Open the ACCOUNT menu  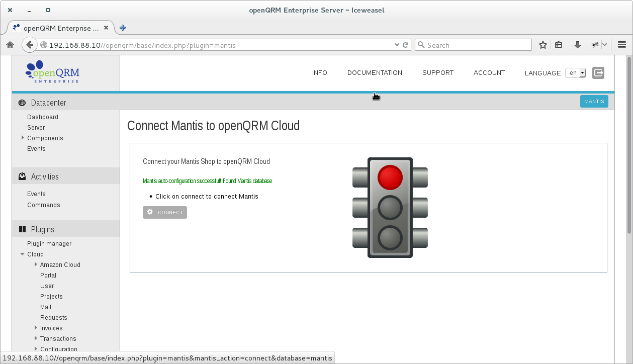[x=489, y=73]
